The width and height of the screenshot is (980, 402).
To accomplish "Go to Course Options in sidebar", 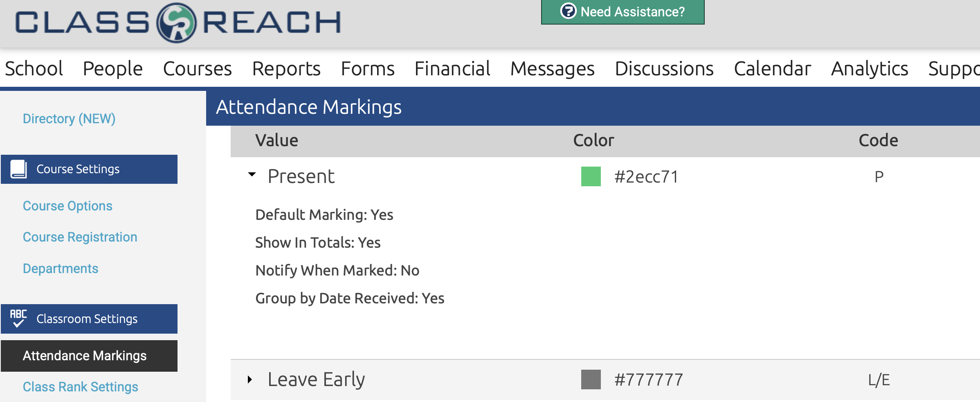I will pyautogui.click(x=67, y=206).
